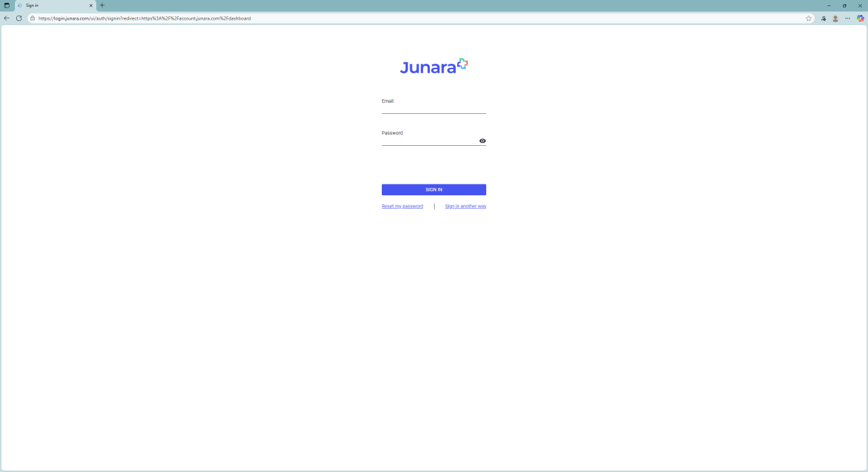Image resolution: width=868 pixels, height=472 pixels.
Task: Open the Reset my password link
Action: [x=402, y=206]
